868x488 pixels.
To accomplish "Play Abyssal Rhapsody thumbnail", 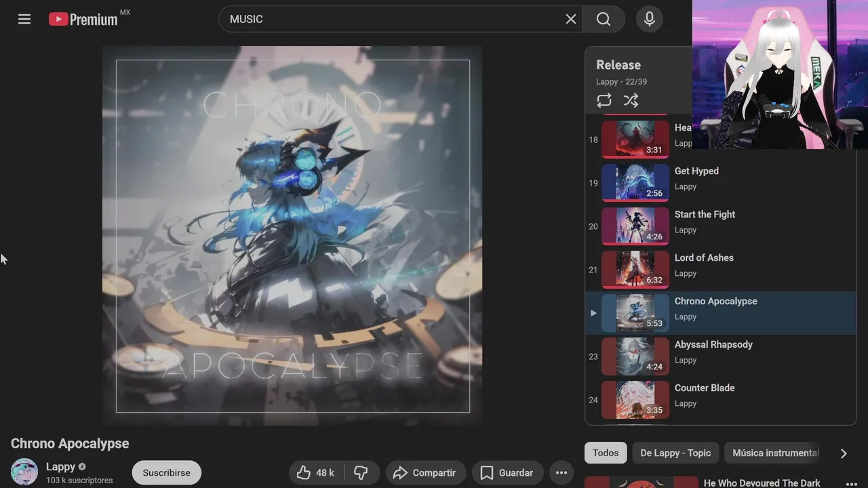I will pyautogui.click(x=635, y=357).
